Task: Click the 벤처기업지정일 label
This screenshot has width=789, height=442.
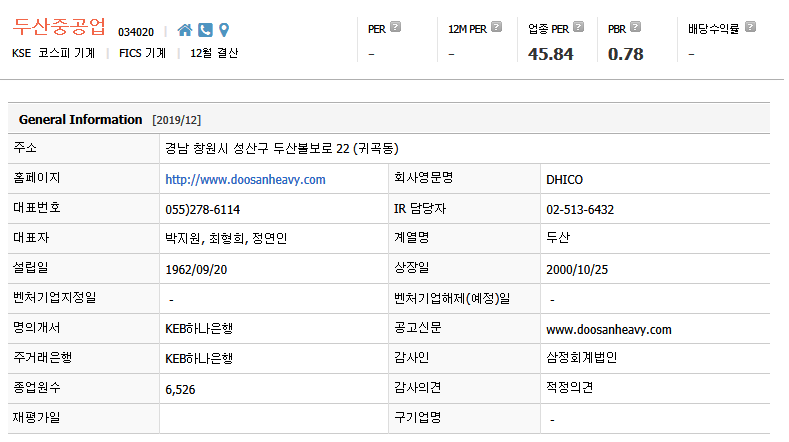Action: point(54,298)
